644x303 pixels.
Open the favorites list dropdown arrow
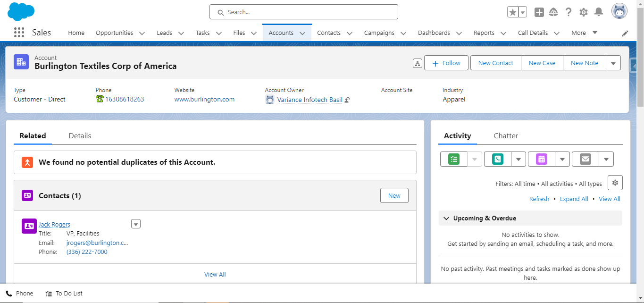click(x=523, y=12)
